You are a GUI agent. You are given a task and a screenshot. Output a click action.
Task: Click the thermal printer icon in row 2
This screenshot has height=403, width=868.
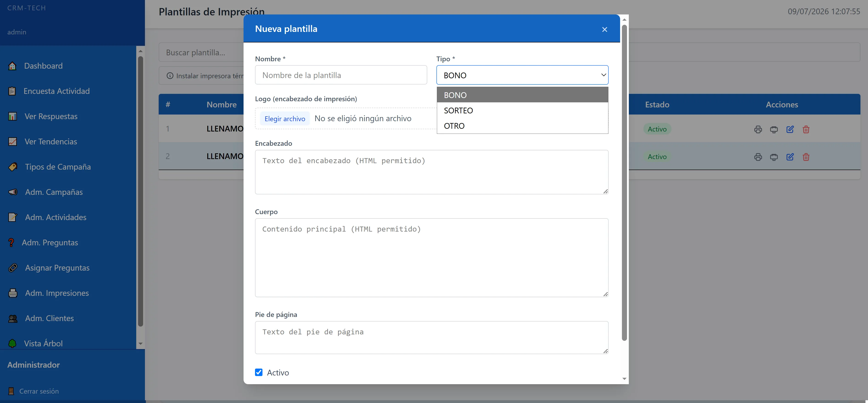pyautogui.click(x=774, y=157)
